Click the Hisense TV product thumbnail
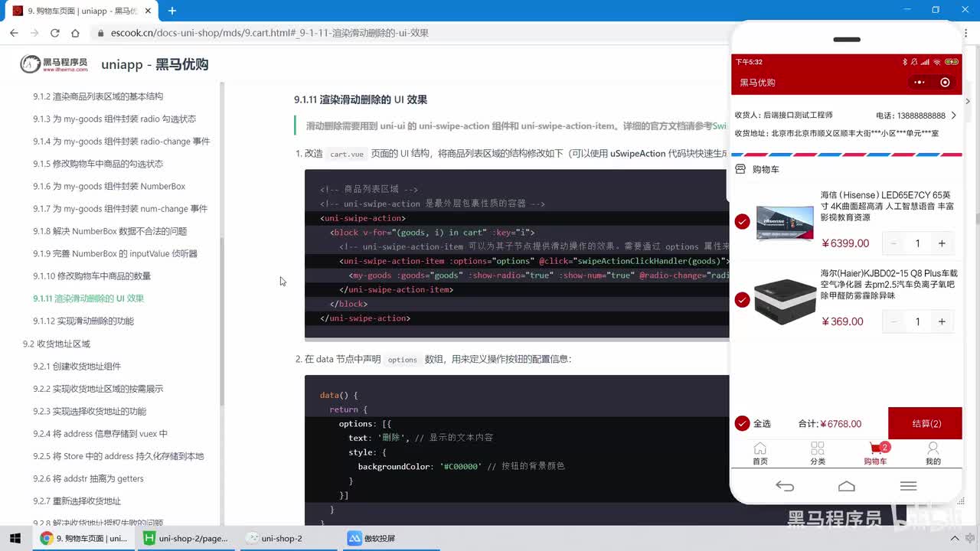This screenshot has height=551, width=980. click(x=785, y=223)
